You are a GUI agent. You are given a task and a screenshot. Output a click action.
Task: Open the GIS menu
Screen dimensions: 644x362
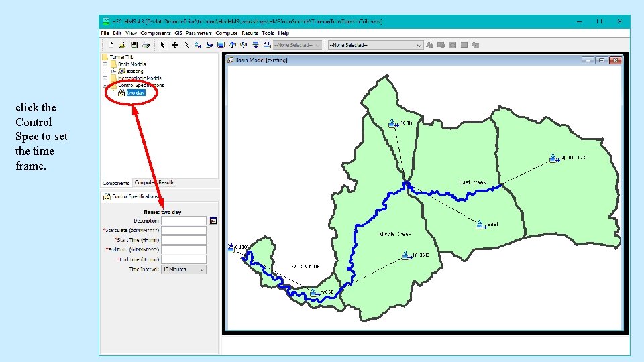(178, 33)
